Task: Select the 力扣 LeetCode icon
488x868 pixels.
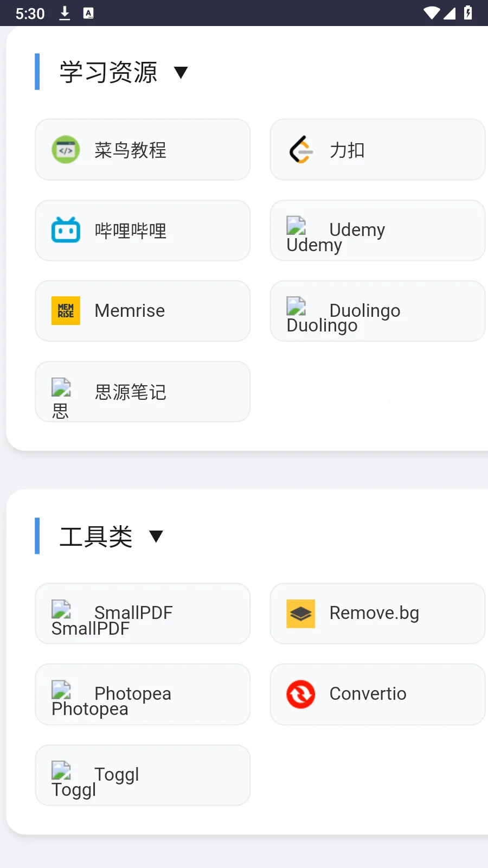Action: pyautogui.click(x=300, y=150)
